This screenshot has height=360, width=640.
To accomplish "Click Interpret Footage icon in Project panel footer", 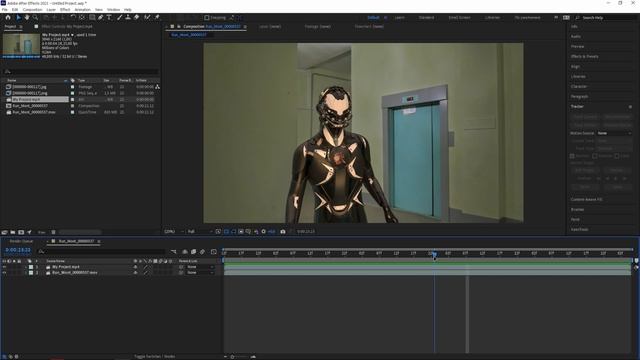I will pyautogui.click(x=4, y=232).
